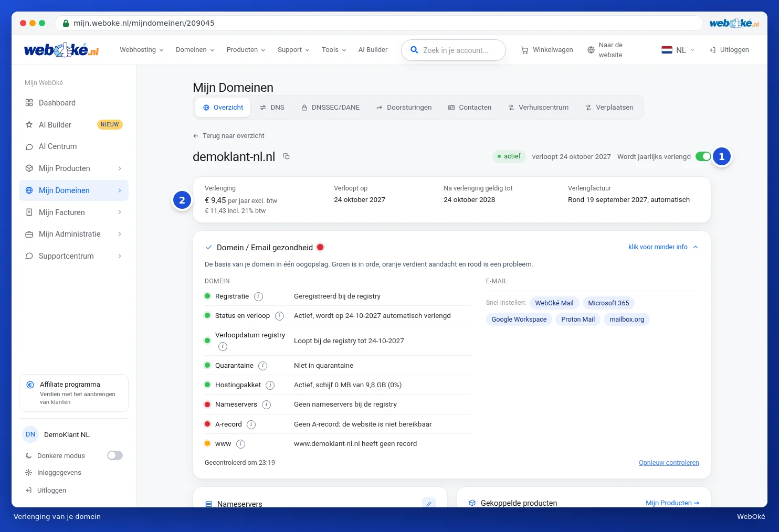
Task: Select the WebOké Mail quick setup button
Action: 554,303
